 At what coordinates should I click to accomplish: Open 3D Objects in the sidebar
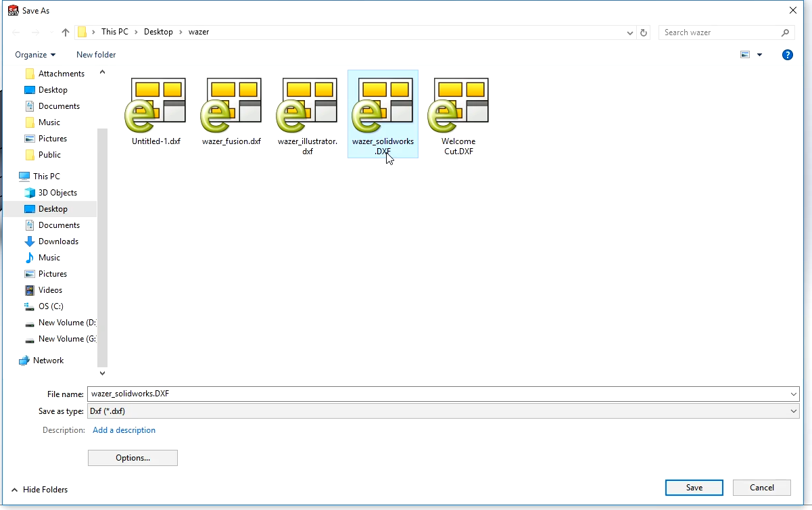pyautogui.click(x=51, y=193)
